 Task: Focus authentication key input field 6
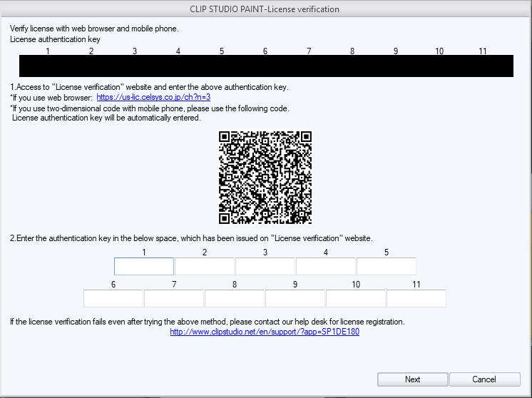pyautogui.click(x=113, y=299)
